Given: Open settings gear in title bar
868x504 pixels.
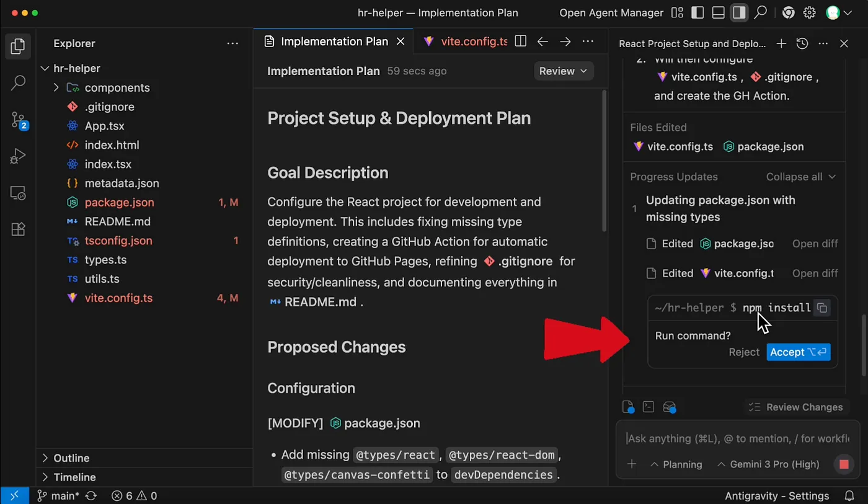Looking at the screenshot, I should 810,12.
